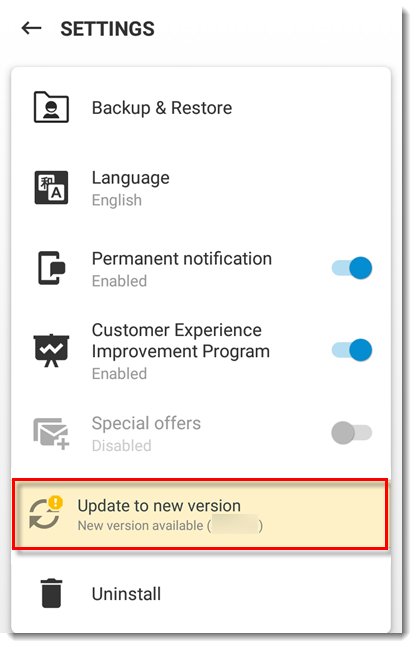The height and width of the screenshot is (648, 417).
Task: Click the Special offers label
Action: tap(146, 423)
